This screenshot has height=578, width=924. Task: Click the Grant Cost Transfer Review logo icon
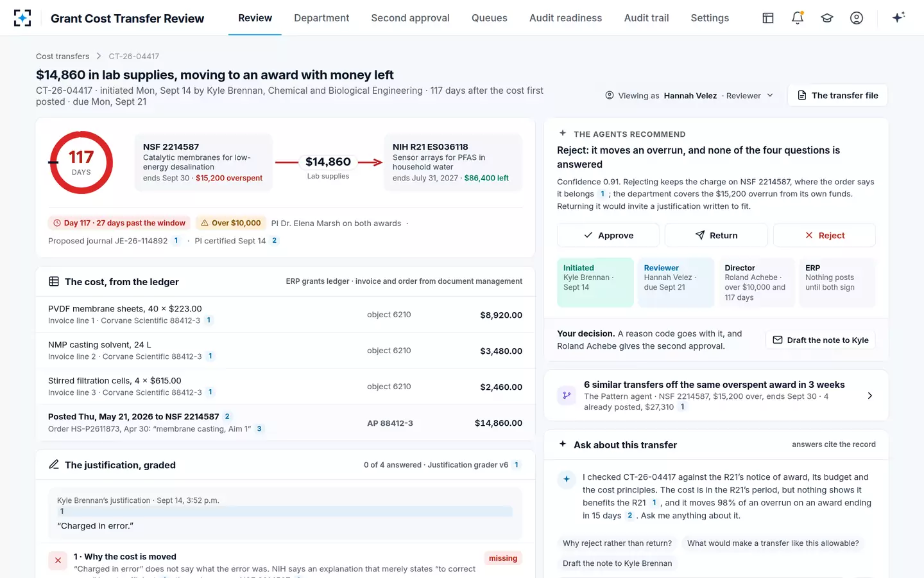pos(22,18)
